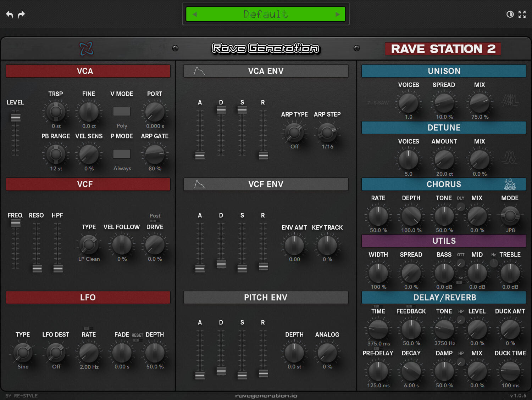The width and height of the screenshot is (532, 400).
Task: Click the OTT button in Utils
Action: (x=460, y=263)
